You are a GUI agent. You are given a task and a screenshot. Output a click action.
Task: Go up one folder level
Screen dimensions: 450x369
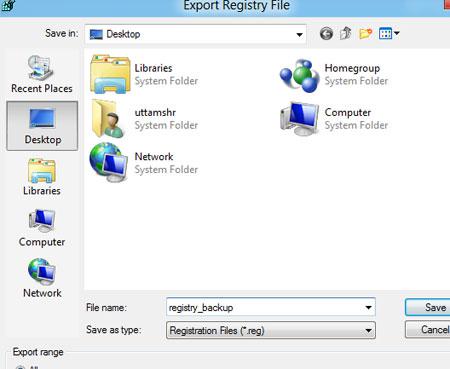tap(346, 33)
